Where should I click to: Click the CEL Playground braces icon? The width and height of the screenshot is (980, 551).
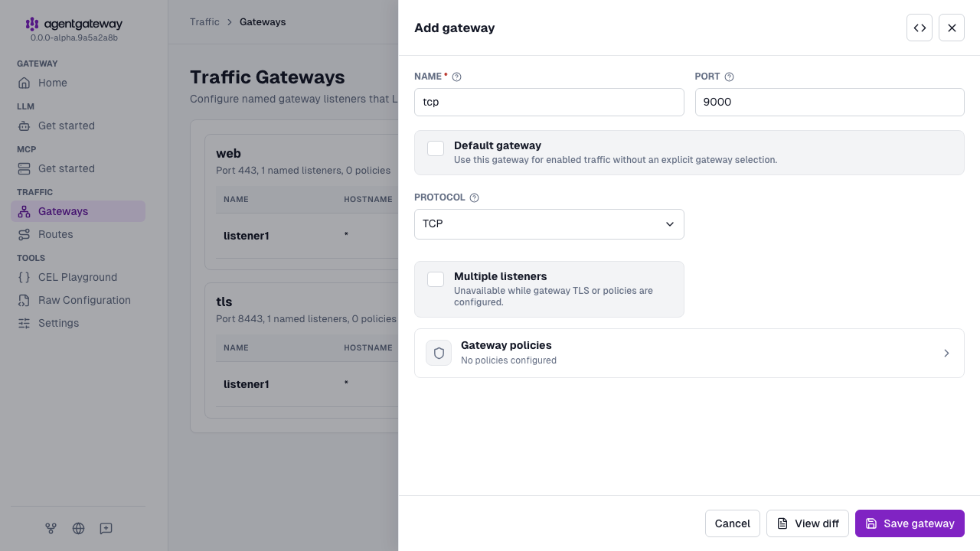(24, 277)
